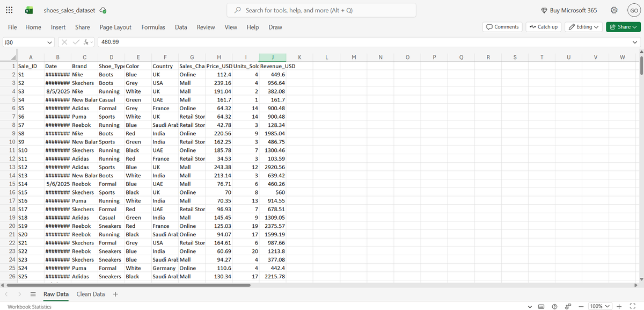Screen dimensions: 644x310
Task: Click the Excel logo icon
Action: 28,10
